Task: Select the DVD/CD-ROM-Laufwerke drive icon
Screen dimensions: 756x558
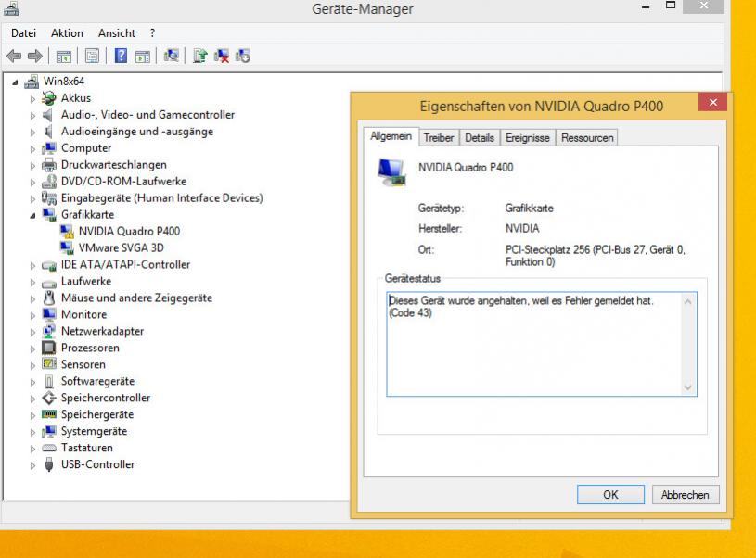Action: click(x=48, y=181)
